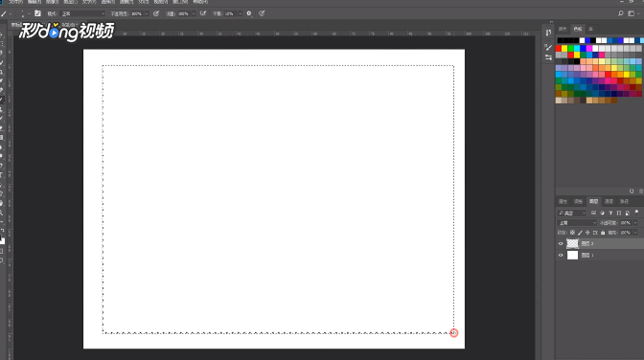Switch to the 图层 tab
644x360 pixels.
594,202
